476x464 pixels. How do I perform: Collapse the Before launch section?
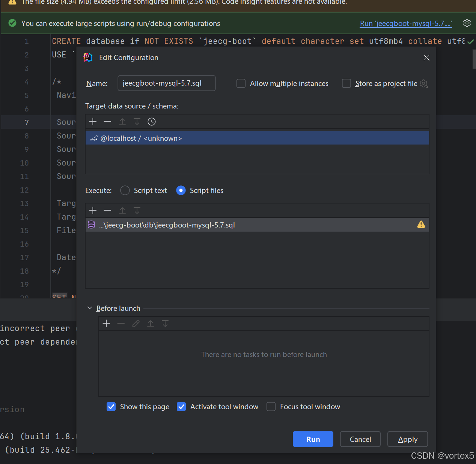coord(90,308)
